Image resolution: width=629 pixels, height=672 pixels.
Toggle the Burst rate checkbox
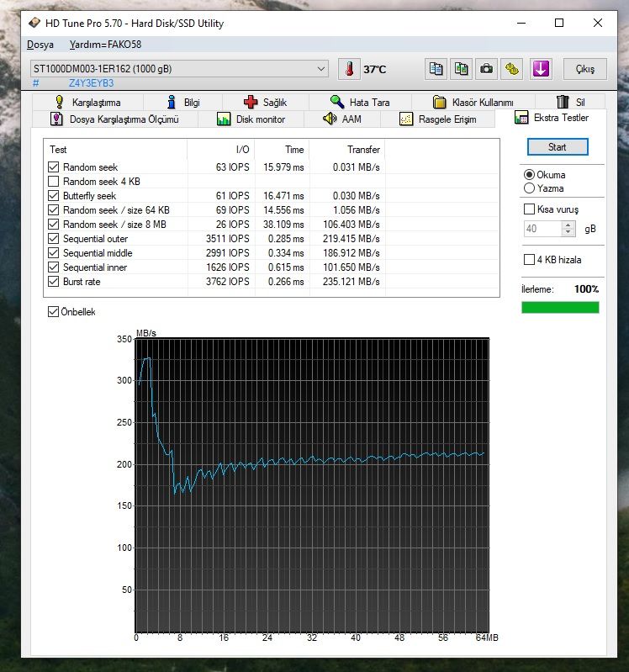click(x=53, y=282)
